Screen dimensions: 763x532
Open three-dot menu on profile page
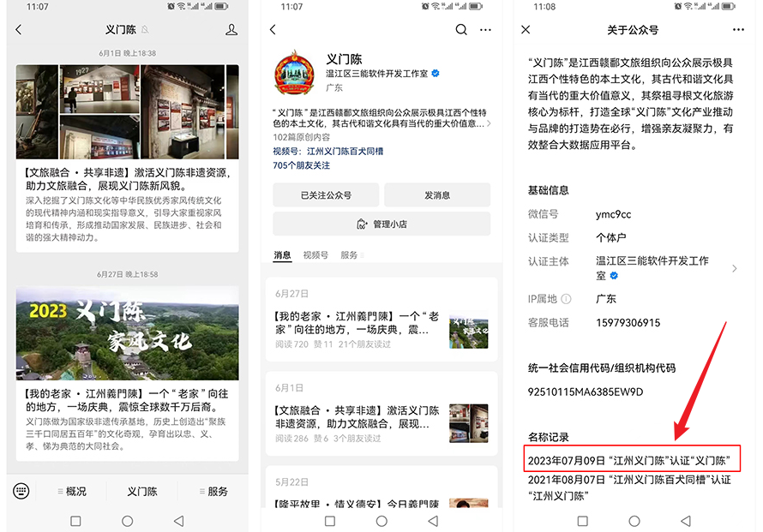click(x=486, y=30)
